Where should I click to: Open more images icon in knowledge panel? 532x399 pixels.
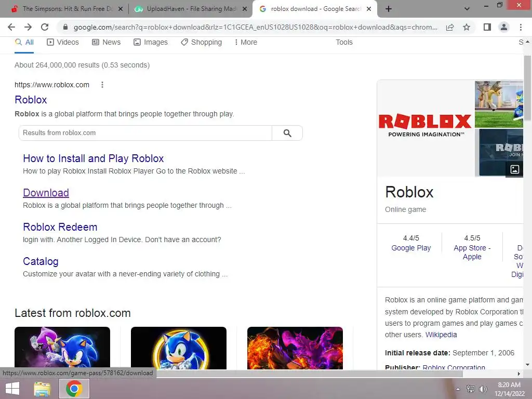point(515,169)
